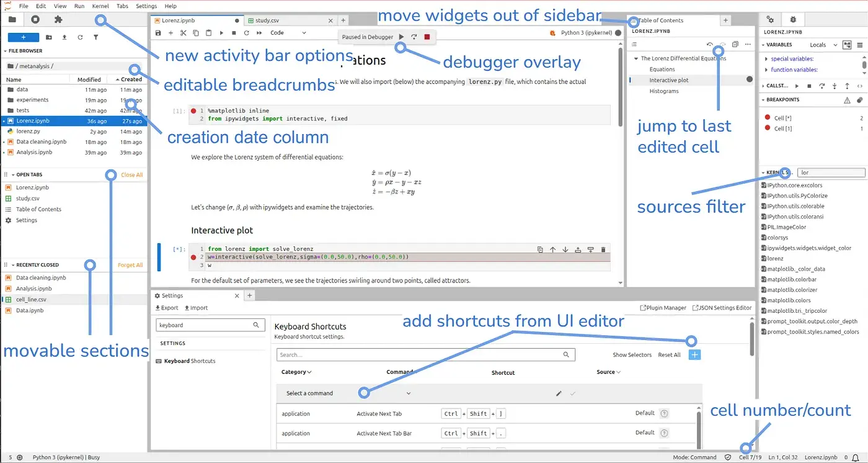
Task: Open the Extension Manager puzzle icon
Action: [x=58, y=19]
